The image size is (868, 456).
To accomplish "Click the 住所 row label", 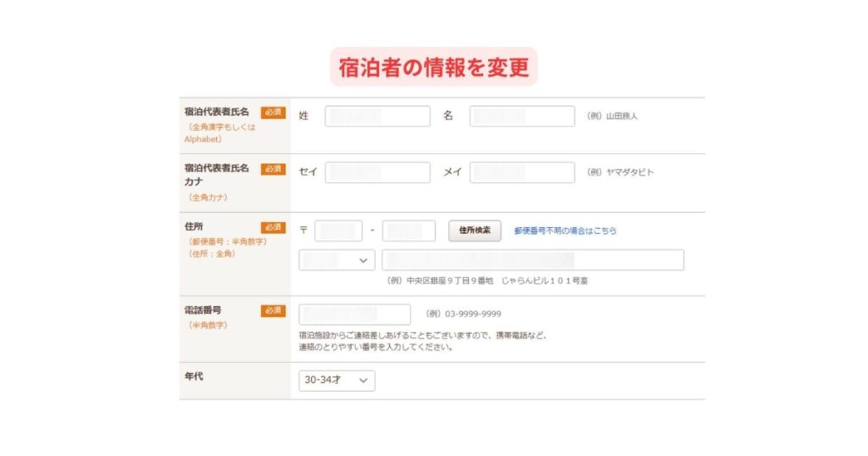I will [x=194, y=227].
